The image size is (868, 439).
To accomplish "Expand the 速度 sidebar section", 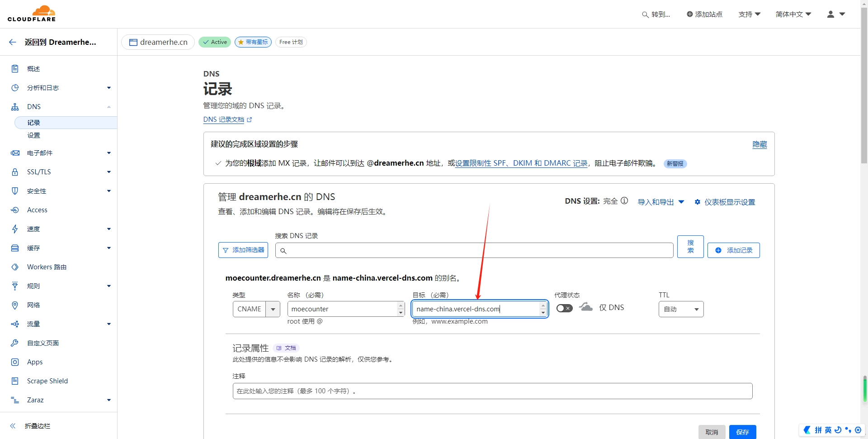I will (109, 229).
